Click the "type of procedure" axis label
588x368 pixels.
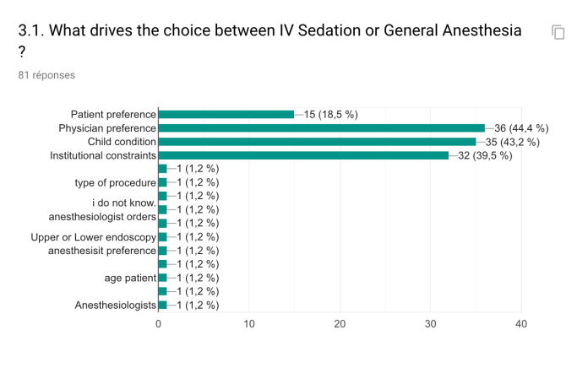[116, 182]
